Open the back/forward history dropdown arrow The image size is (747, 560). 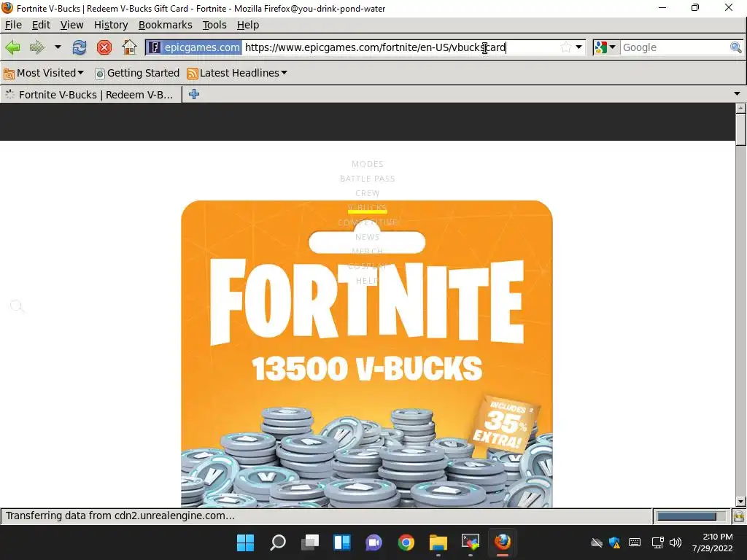click(58, 47)
